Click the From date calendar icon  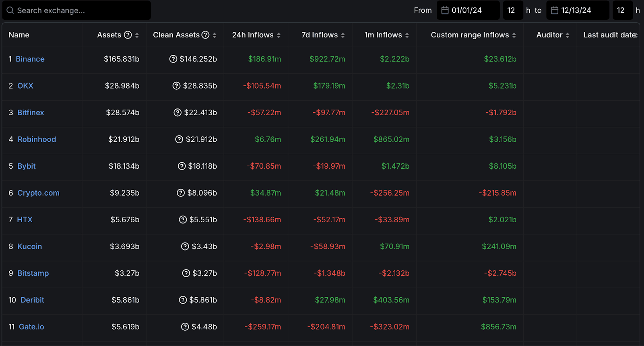(445, 10)
